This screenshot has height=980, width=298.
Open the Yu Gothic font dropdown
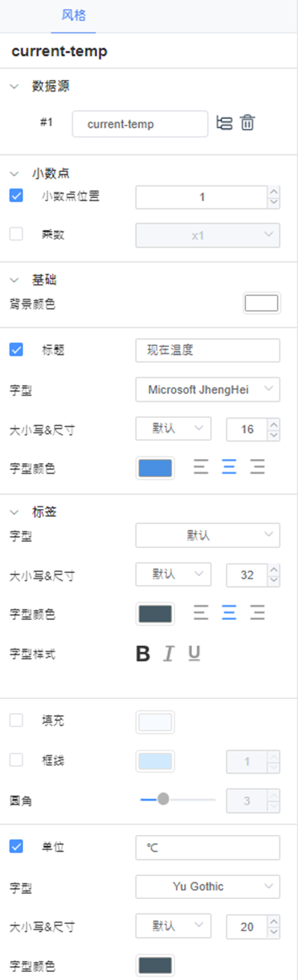click(208, 886)
